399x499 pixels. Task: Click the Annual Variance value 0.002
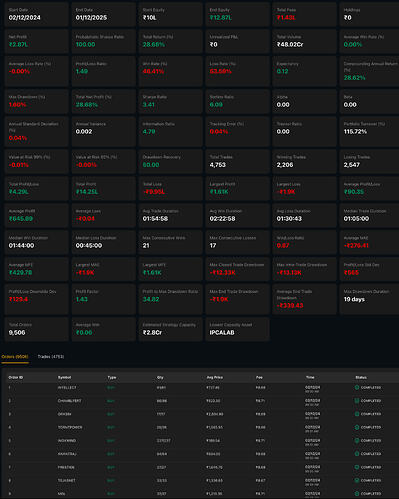click(84, 132)
